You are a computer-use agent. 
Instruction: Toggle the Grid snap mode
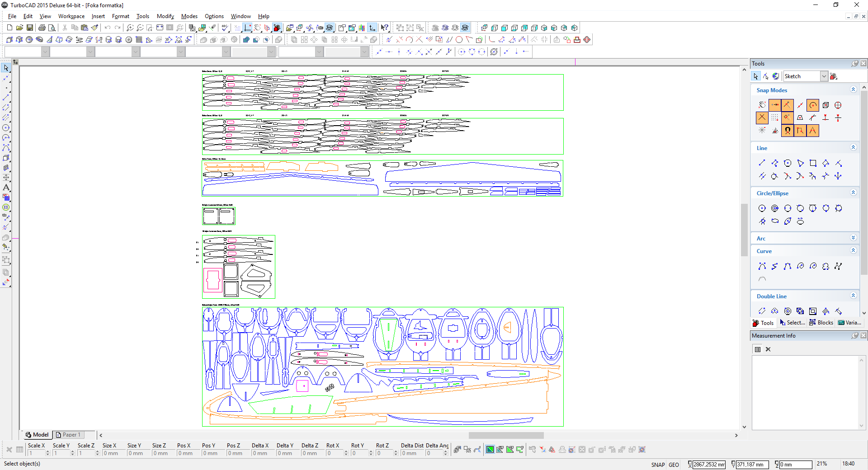pos(775,118)
